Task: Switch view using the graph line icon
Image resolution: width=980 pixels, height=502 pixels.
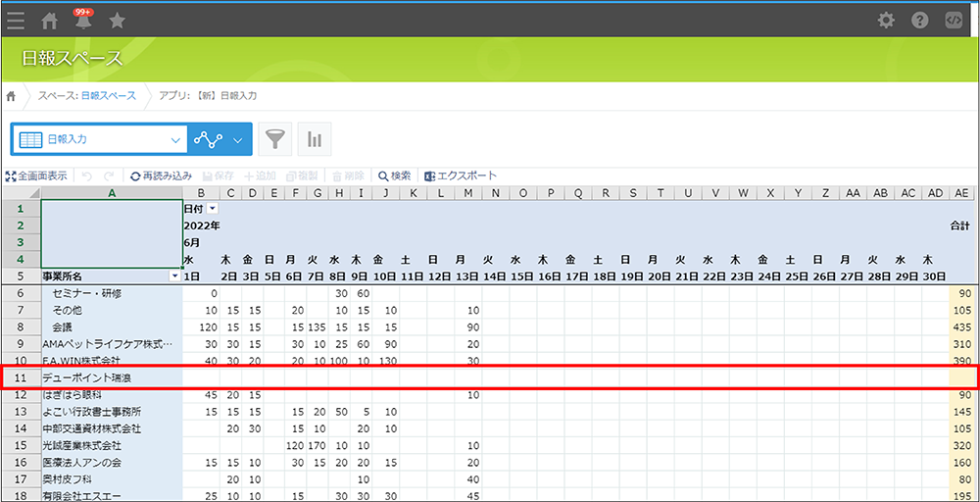Action: point(208,139)
